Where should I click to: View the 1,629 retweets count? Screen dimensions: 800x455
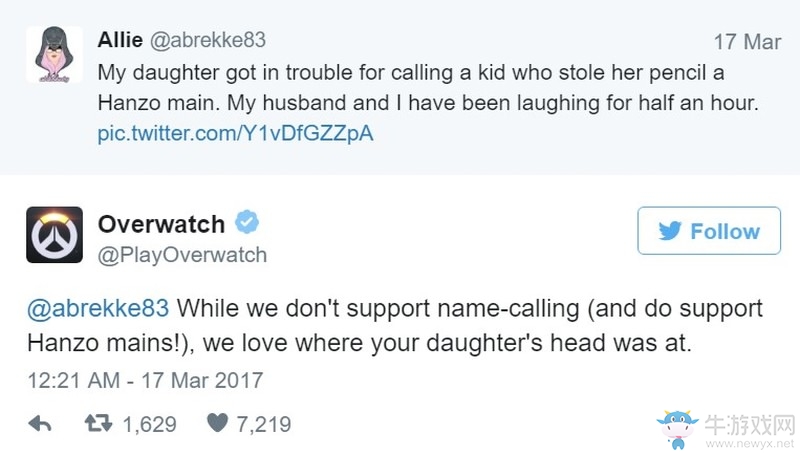(x=150, y=424)
